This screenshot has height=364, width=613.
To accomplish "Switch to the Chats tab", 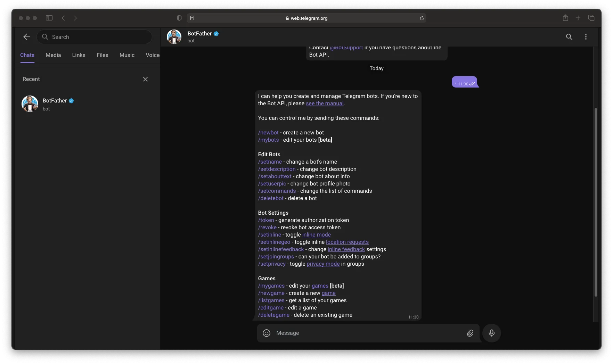I will 27,55.
